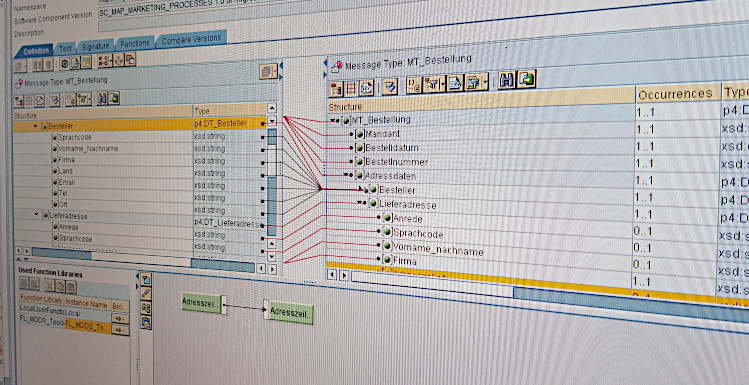Click the delete X icon in Used Function Libraries
Screen dimensions: 749x385
(50, 286)
